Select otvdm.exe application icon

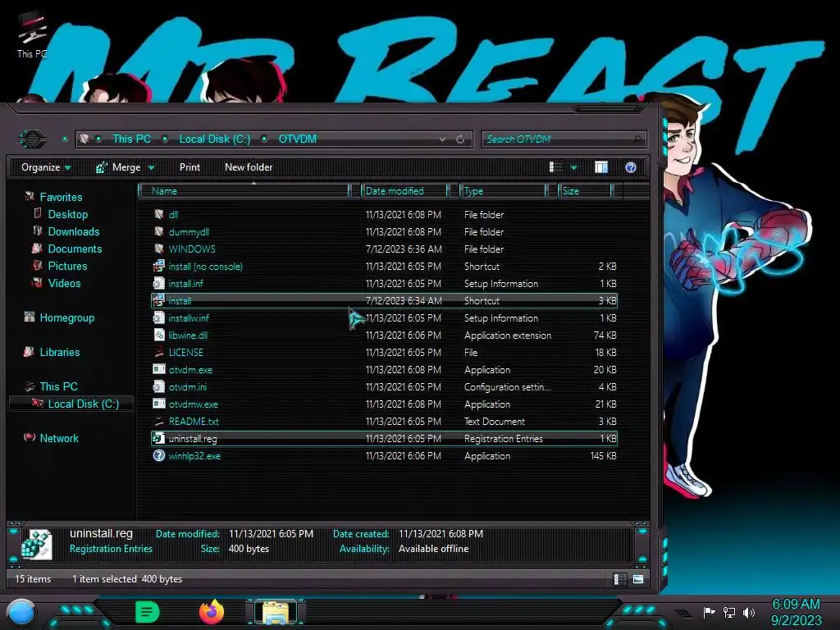coord(158,369)
